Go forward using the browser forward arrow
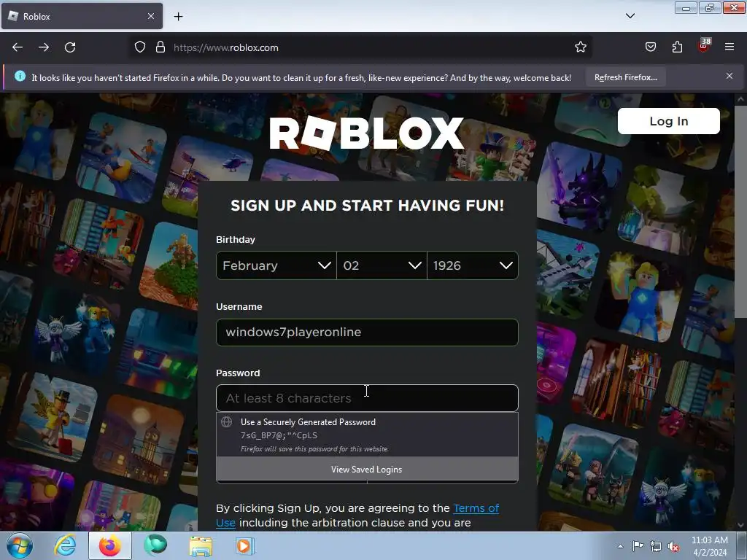 [x=44, y=47]
